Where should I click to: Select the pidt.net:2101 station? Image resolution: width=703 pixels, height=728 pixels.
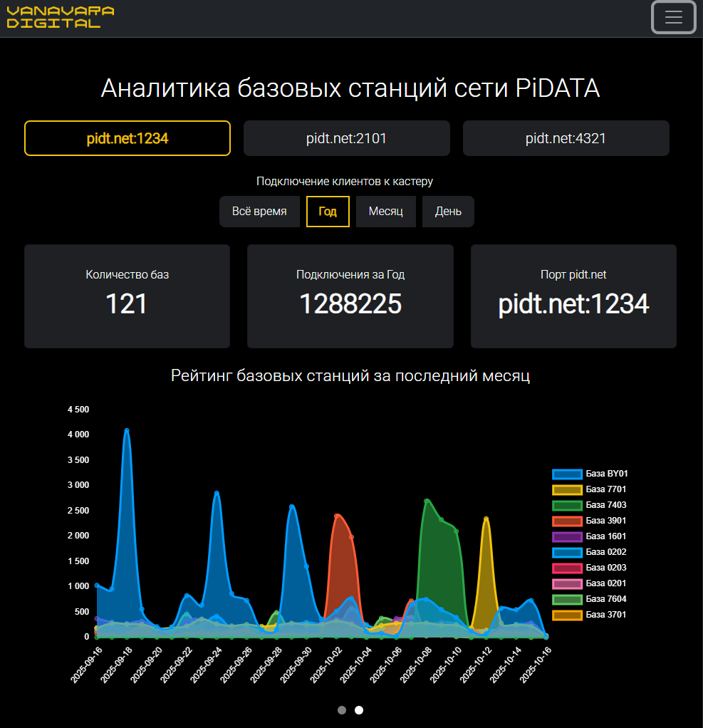pos(346,137)
